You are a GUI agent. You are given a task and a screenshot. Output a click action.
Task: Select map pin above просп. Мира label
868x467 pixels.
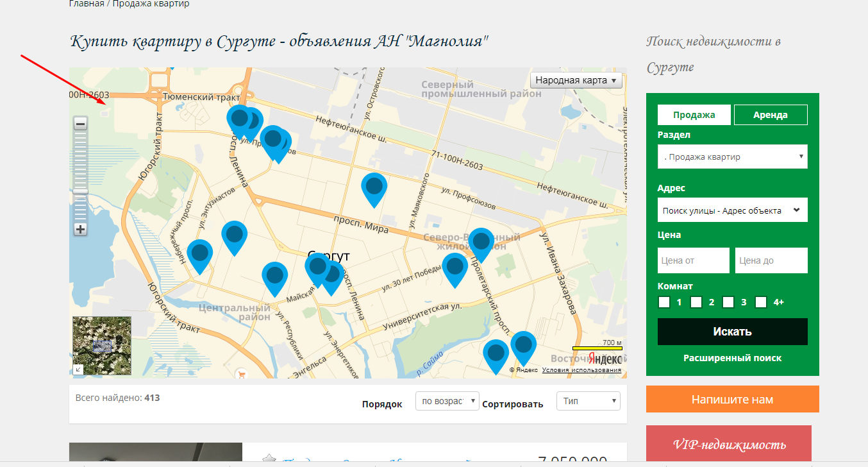(374, 190)
